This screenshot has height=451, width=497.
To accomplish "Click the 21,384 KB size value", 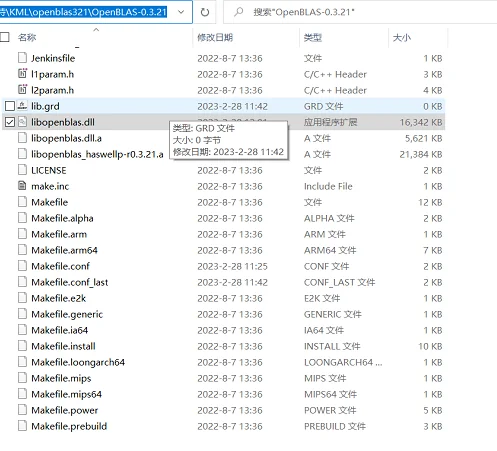I will [x=421, y=154].
